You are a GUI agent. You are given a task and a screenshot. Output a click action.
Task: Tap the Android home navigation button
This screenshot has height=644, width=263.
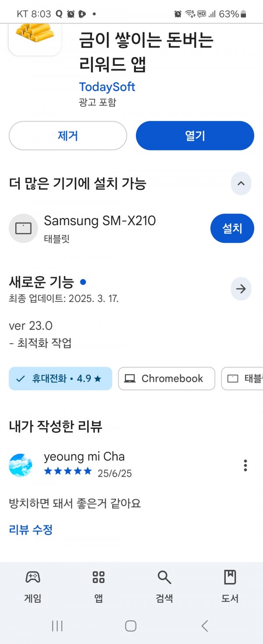[131, 626]
